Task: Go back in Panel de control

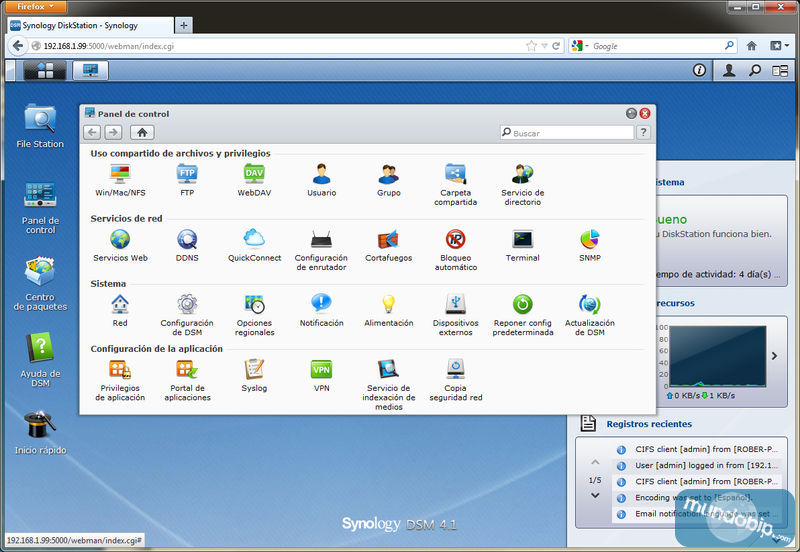Action: coord(92,133)
